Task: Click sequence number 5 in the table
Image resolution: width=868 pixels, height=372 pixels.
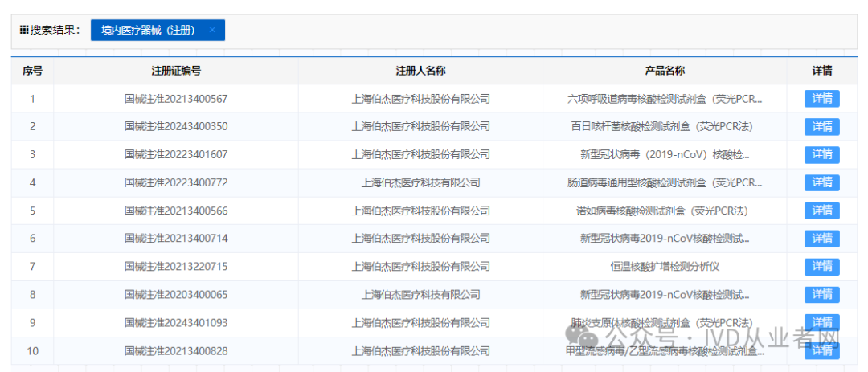Action: click(32, 211)
